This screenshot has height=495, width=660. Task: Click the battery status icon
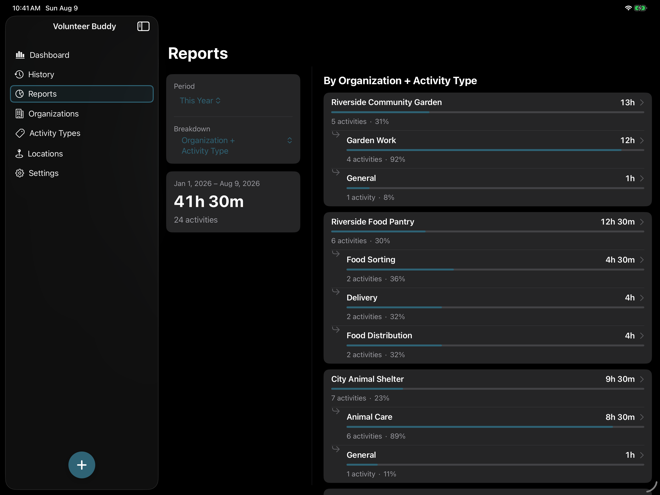click(640, 8)
